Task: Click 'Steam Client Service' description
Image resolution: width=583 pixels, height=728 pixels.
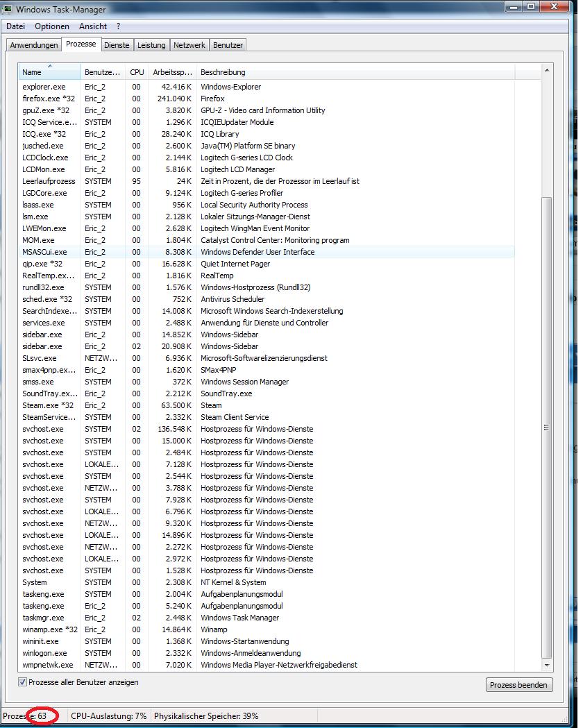Action: 235,417
